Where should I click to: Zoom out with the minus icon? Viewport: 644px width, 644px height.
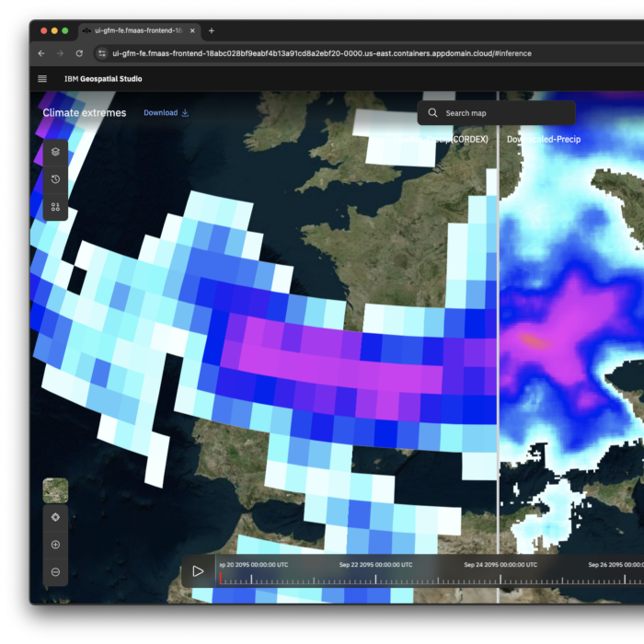coord(55,571)
